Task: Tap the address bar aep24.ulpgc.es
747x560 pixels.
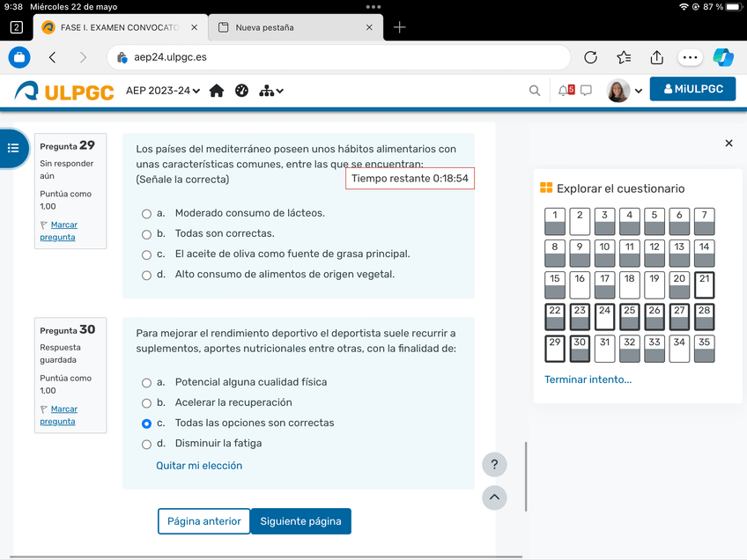Action: [x=339, y=57]
